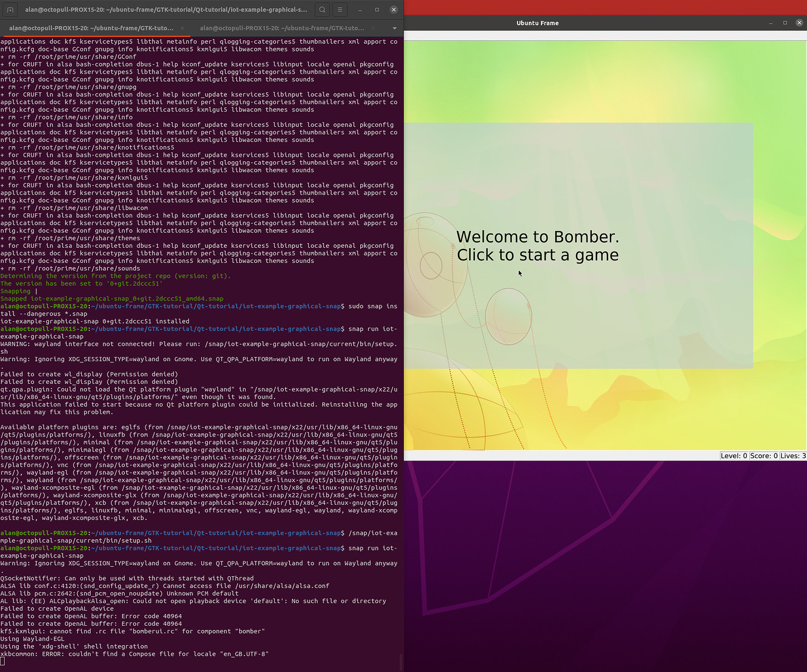Viewport: 807px width, 672px height.
Task: Click the 'Lives: 3' status box
Action: click(x=792, y=455)
